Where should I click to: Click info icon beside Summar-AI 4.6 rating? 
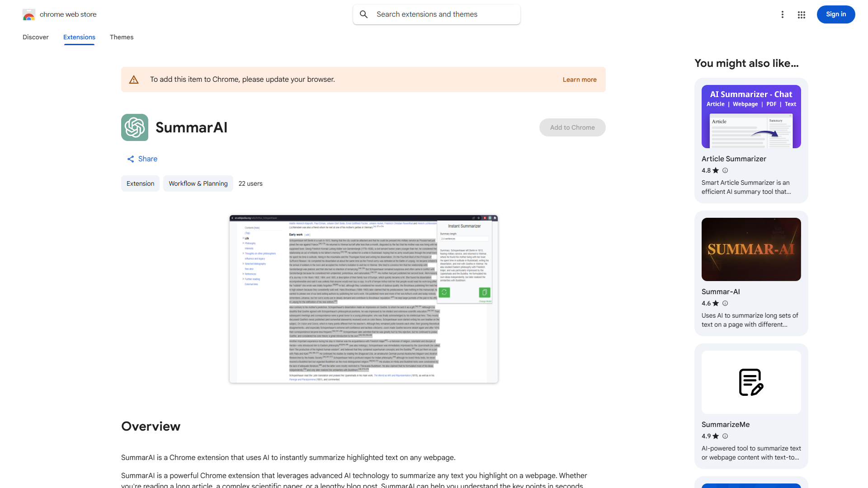725,303
